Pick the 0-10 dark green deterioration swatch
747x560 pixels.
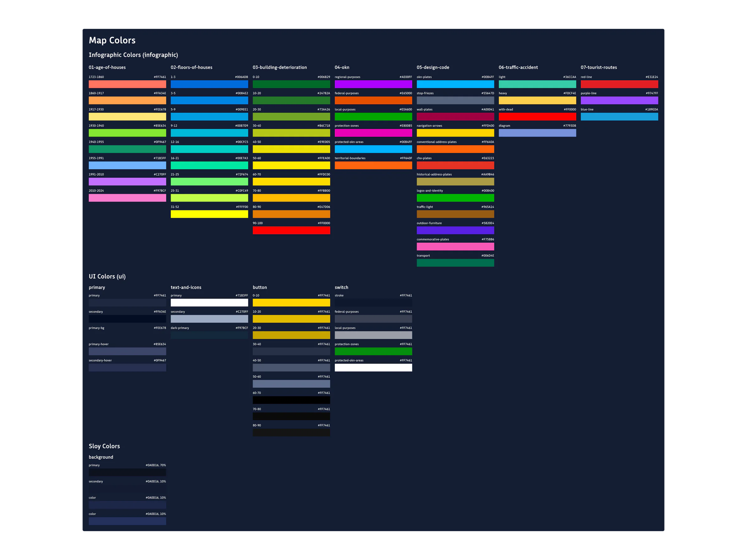pyautogui.click(x=291, y=84)
